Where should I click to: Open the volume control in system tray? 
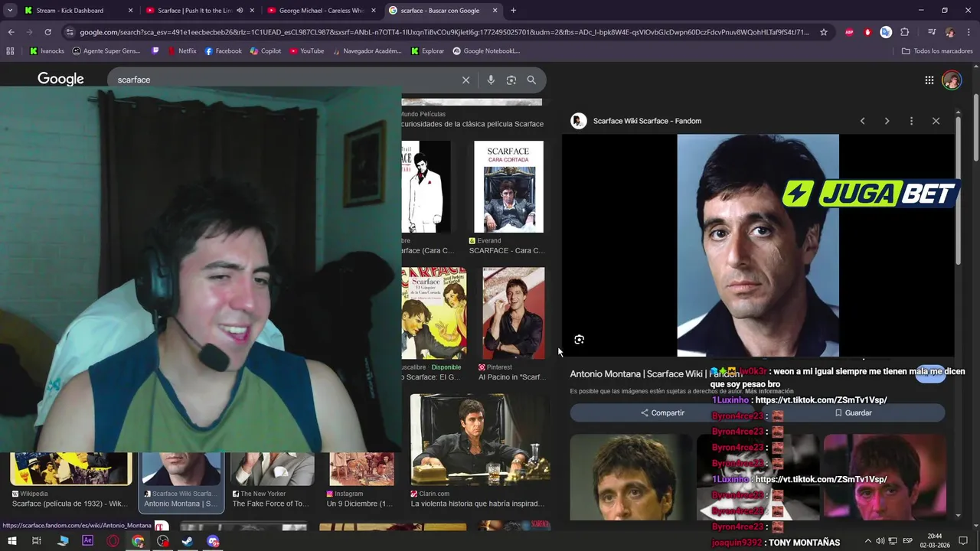880,541
